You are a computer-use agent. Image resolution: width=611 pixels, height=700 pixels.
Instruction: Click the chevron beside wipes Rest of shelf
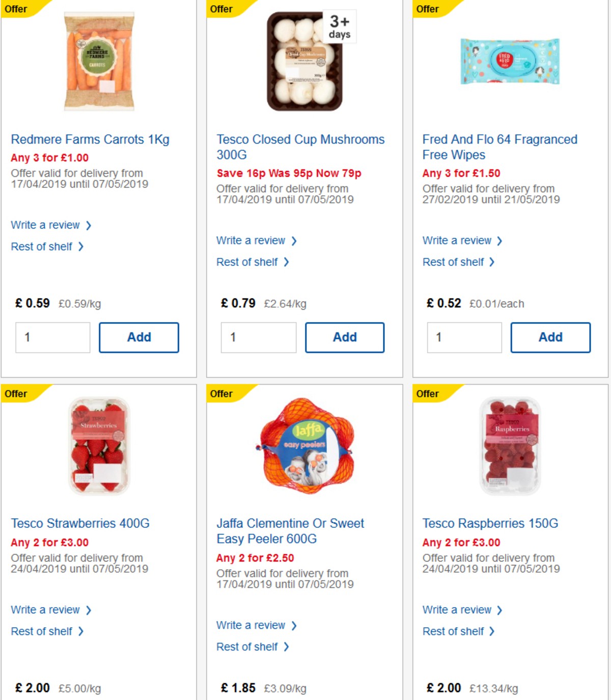492,262
